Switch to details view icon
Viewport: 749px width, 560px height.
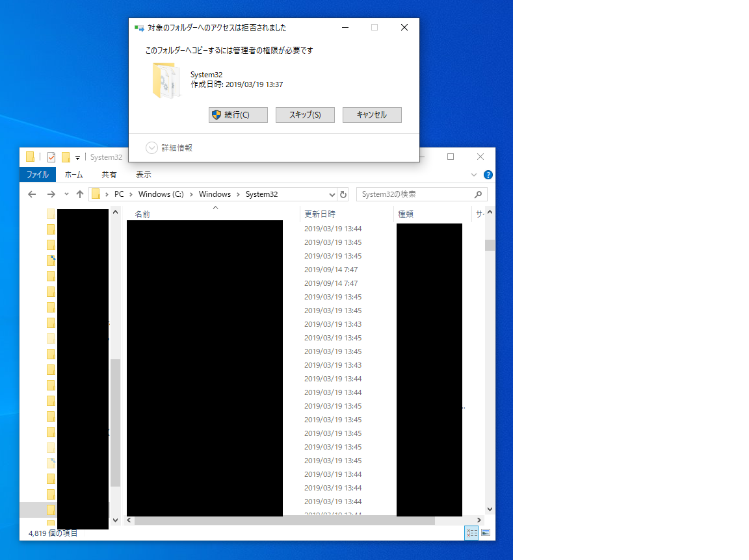(x=471, y=533)
